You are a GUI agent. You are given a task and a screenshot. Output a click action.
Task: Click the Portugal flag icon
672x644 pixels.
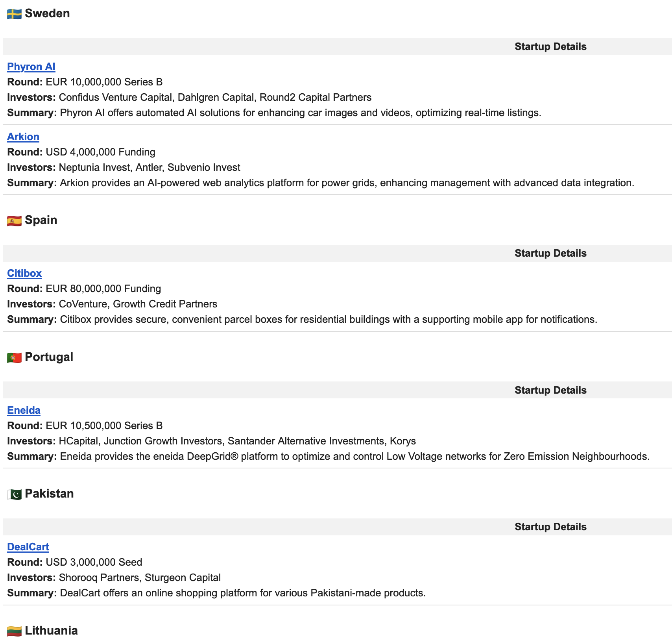(14, 358)
